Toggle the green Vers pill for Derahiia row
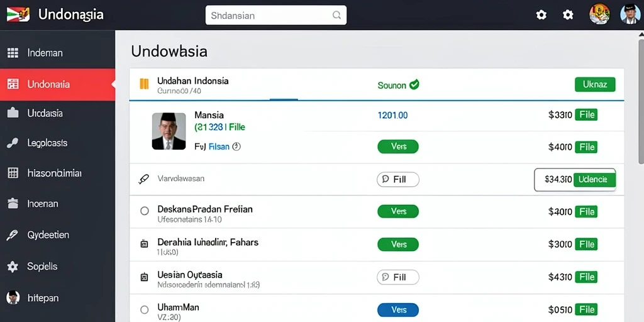Image resolution: width=644 pixels, height=322 pixels. [398, 245]
